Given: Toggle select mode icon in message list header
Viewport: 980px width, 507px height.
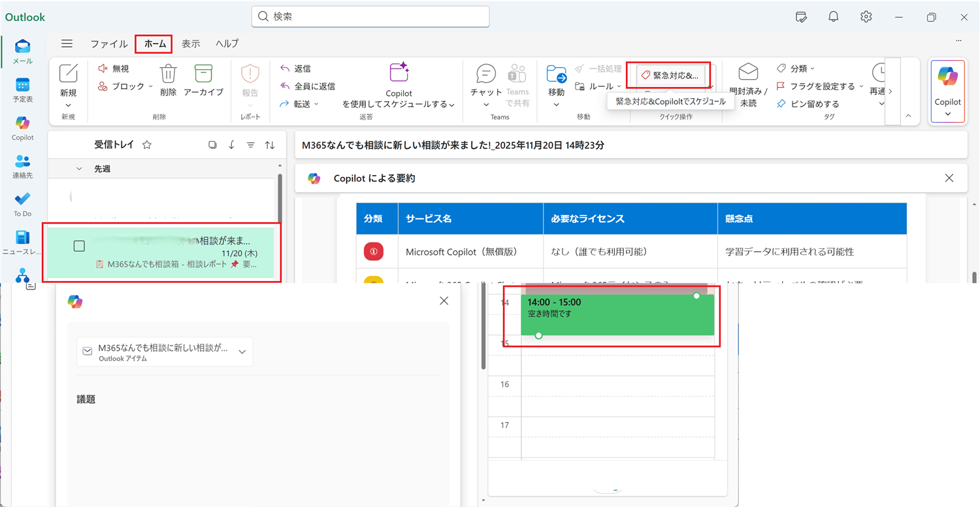Looking at the screenshot, I should point(212,145).
